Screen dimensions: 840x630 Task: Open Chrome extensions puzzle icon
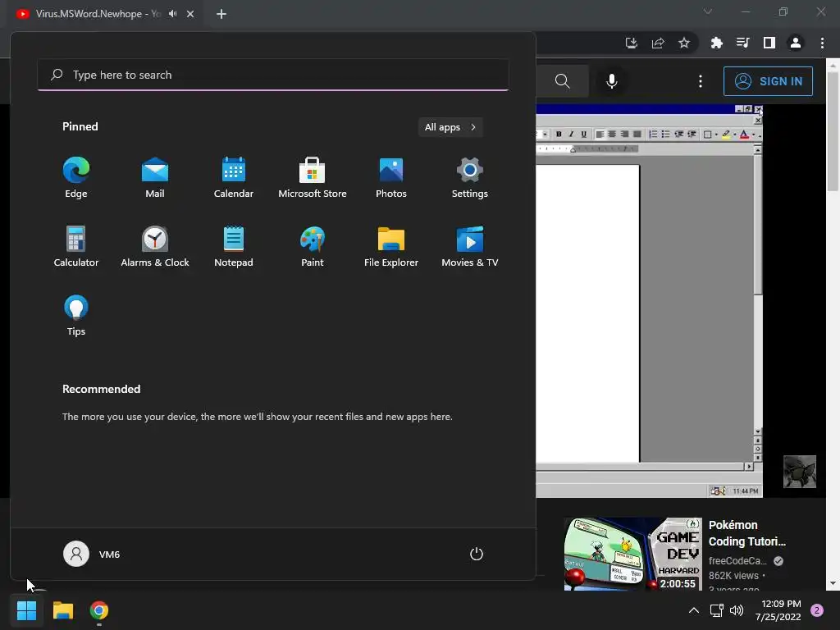(716, 43)
